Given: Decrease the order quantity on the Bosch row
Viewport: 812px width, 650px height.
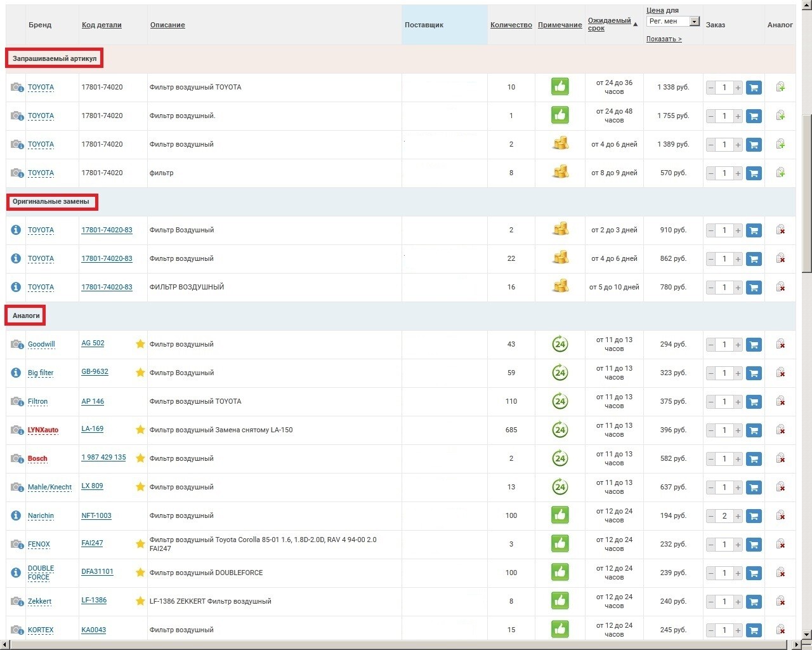Looking at the screenshot, I should [710, 459].
